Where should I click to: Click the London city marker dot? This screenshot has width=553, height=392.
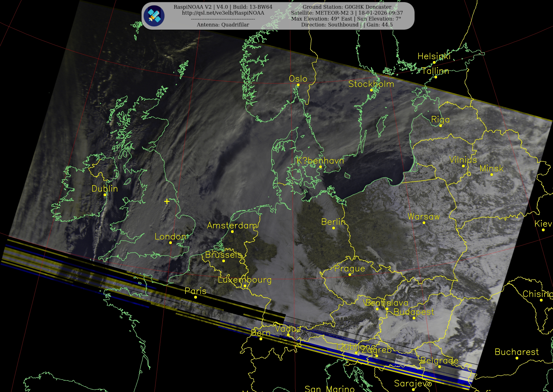tap(170, 243)
